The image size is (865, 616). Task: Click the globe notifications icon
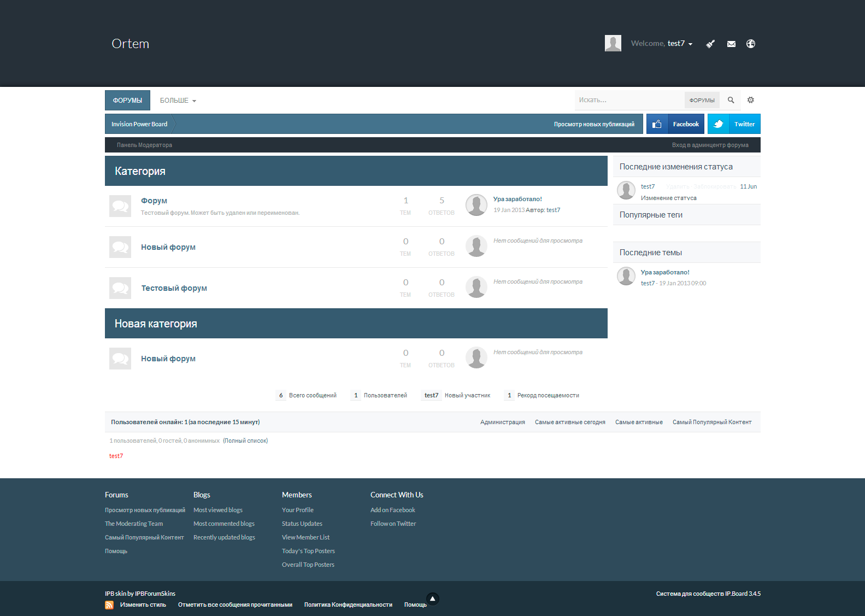[x=751, y=44]
